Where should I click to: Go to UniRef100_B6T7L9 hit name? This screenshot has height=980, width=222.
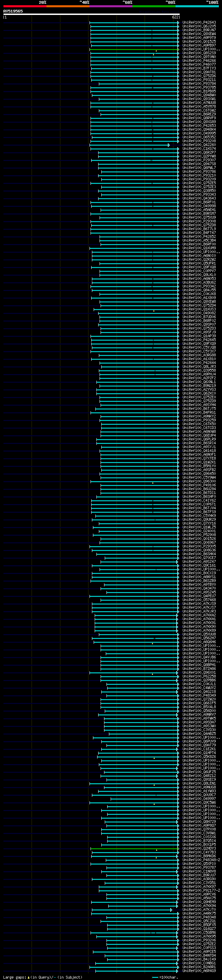tap(199, 229)
